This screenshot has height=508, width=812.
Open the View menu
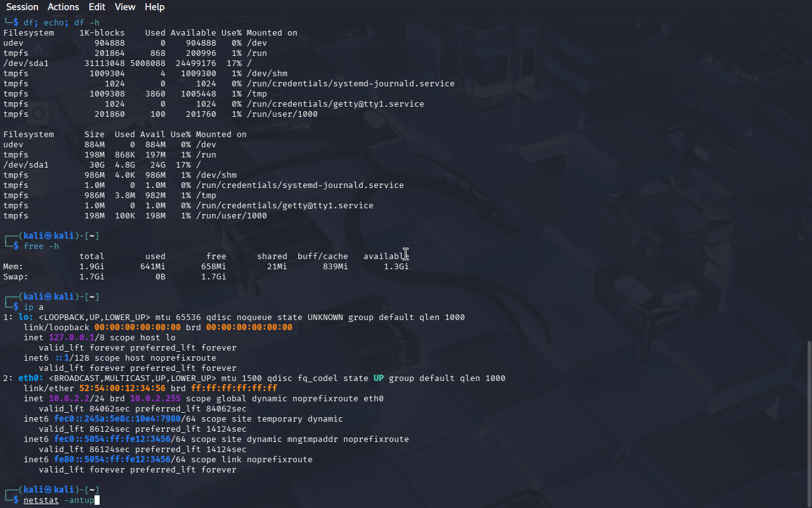point(125,7)
